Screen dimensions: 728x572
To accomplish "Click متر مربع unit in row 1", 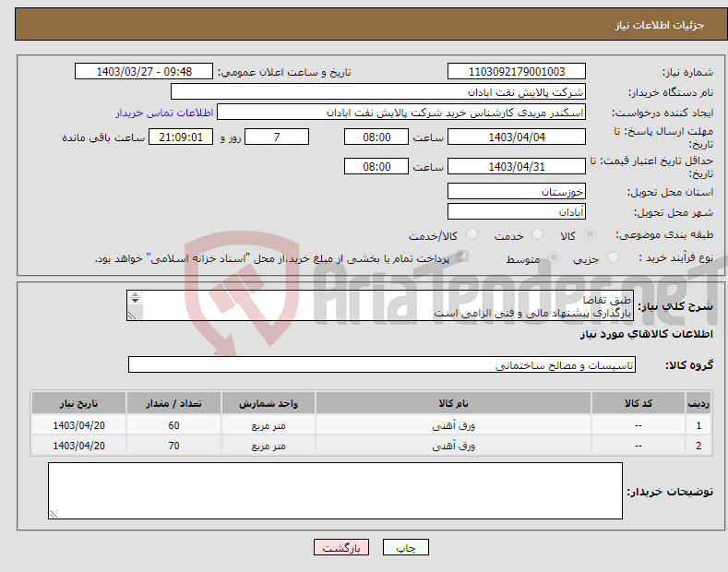I will (x=269, y=425).
